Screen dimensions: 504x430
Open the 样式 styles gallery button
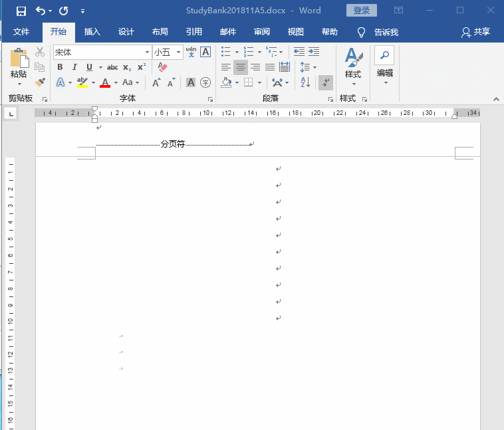point(353,67)
